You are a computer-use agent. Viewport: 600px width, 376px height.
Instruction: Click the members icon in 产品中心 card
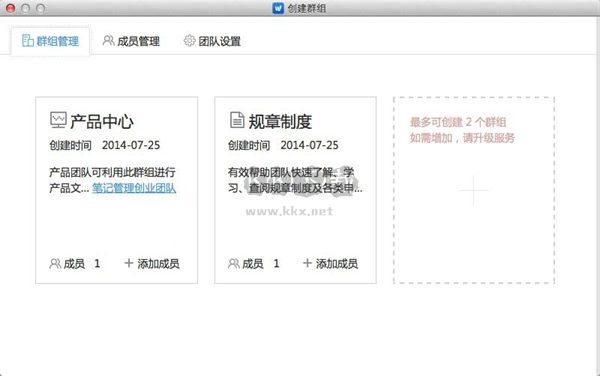click(x=55, y=264)
